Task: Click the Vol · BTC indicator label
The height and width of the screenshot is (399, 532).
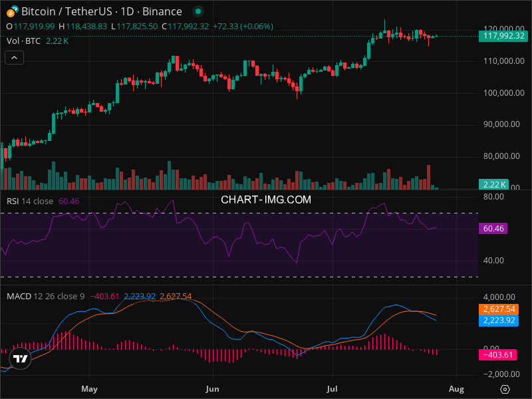Action: point(23,41)
